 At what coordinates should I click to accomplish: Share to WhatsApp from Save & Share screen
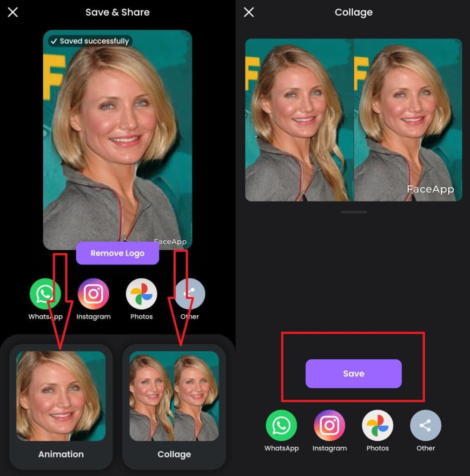click(x=45, y=294)
